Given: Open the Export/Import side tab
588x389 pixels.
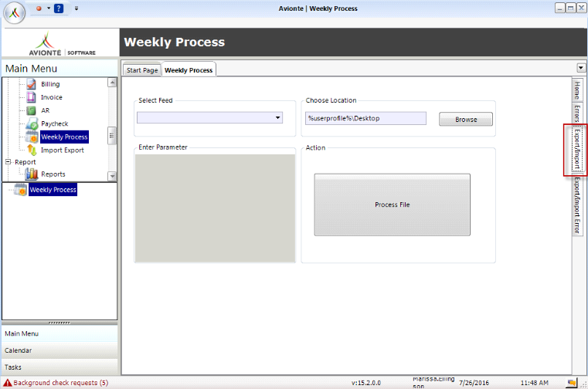Looking at the screenshot, I should click(577, 149).
